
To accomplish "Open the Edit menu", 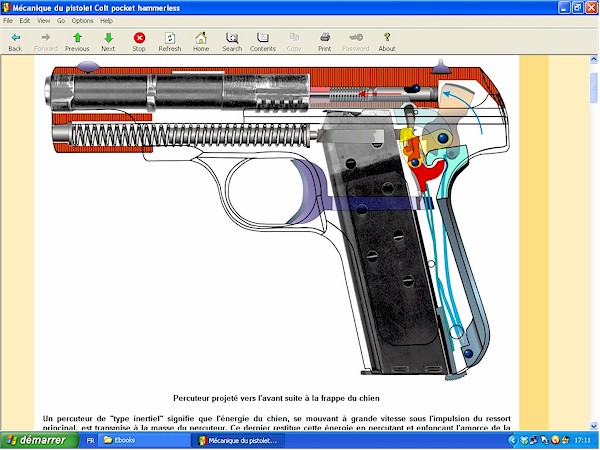I will tap(25, 21).
